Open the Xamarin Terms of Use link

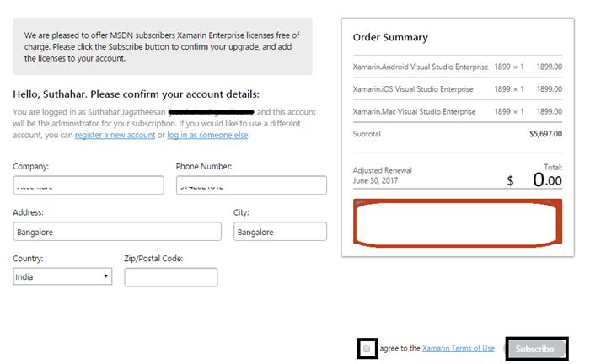(x=459, y=348)
